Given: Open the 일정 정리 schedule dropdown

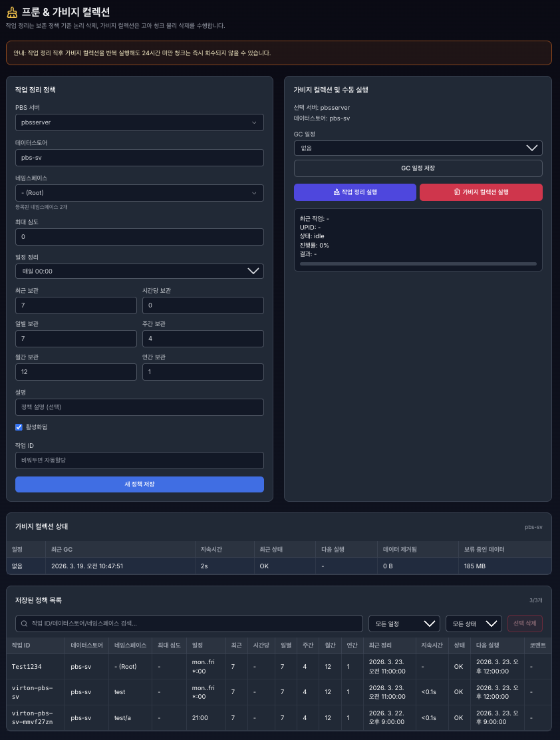Looking at the screenshot, I should pos(139,271).
